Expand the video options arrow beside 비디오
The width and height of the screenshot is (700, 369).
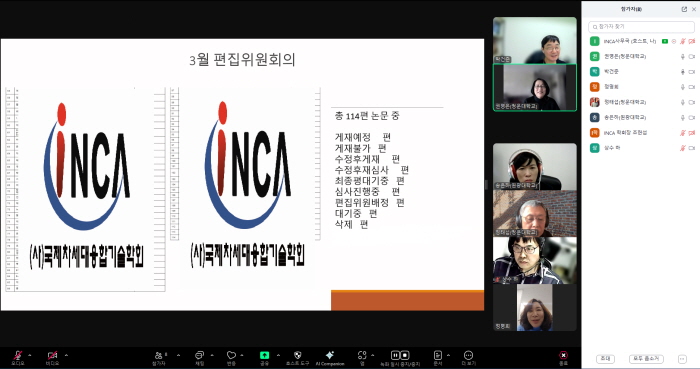(66, 355)
